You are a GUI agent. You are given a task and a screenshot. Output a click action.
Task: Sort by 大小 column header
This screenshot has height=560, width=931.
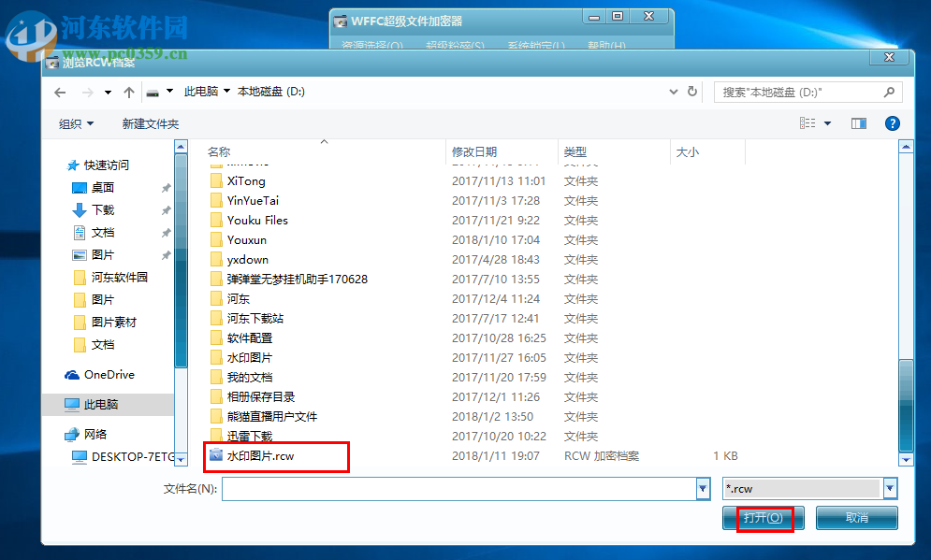click(x=687, y=151)
